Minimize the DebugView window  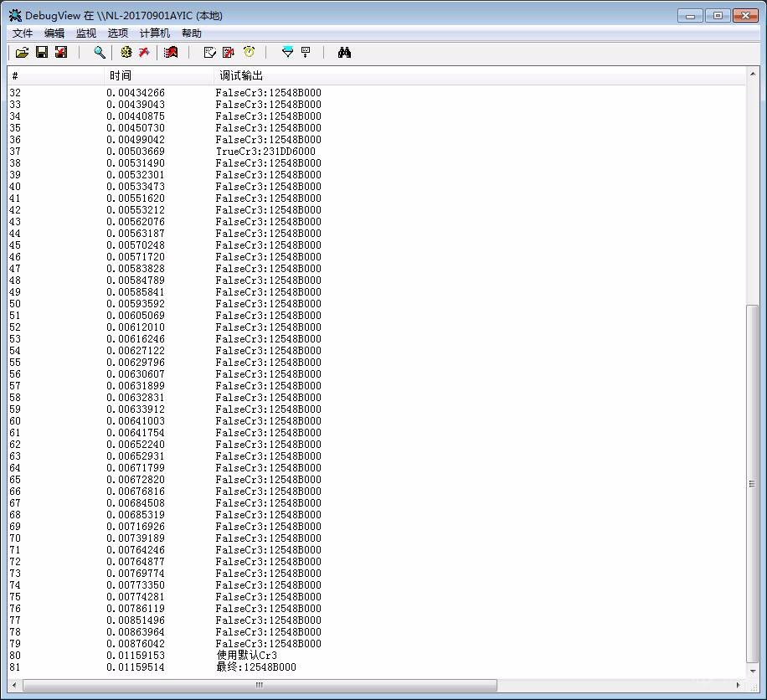point(690,16)
